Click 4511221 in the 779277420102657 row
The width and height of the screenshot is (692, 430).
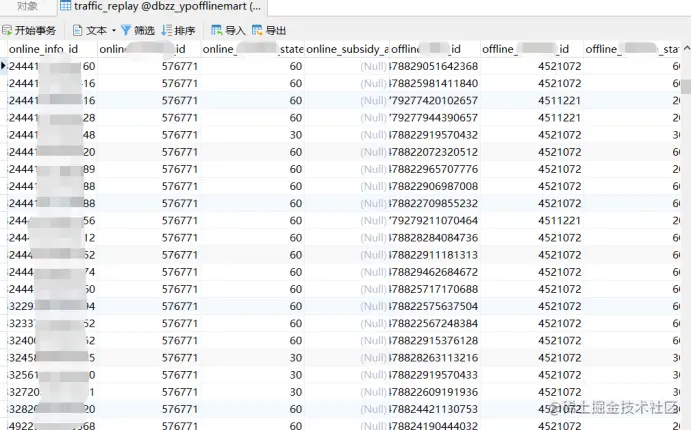pyautogui.click(x=559, y=101)
